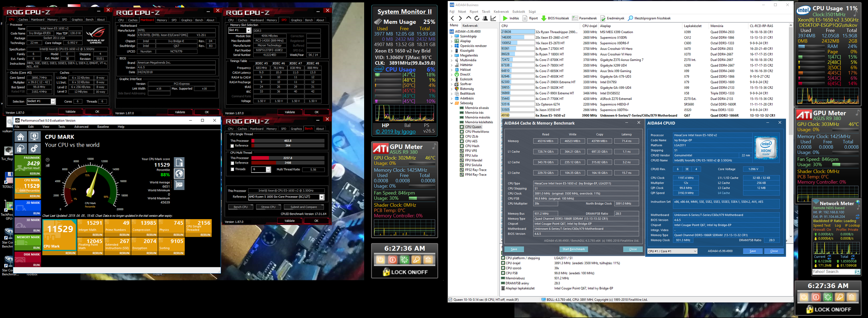Click the up-level arrow in AIDA64
Viewport: 868px width, 318px height.
[x=468, y=18]
